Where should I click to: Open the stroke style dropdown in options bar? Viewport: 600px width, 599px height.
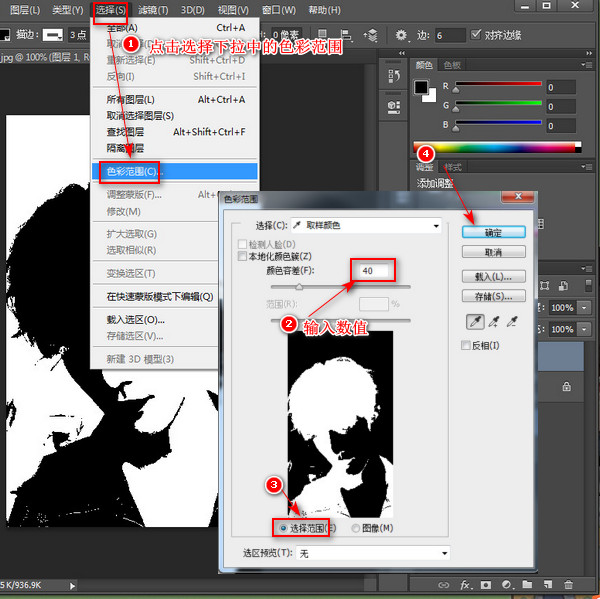pos(53,35)
